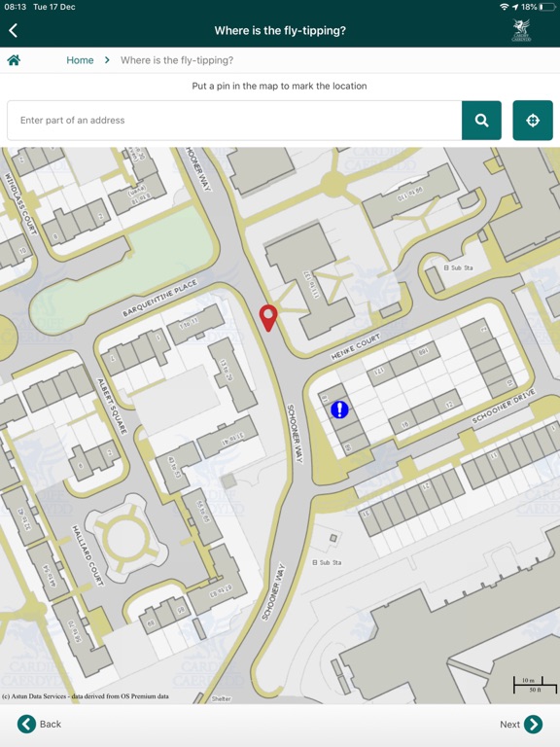Locate me with the crosshair button
The width and height of the screenshot is (560, 747).
(x=533, y=120)
